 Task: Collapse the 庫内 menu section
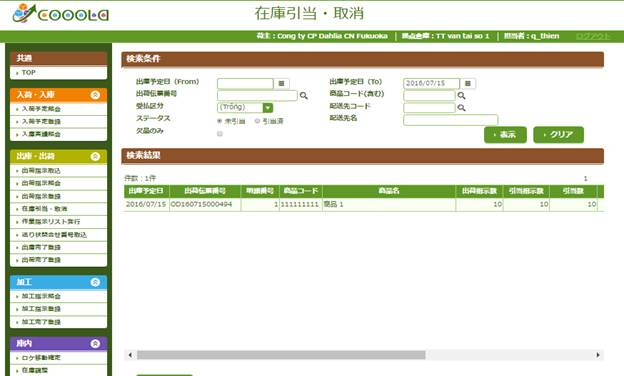coord(95,343)
